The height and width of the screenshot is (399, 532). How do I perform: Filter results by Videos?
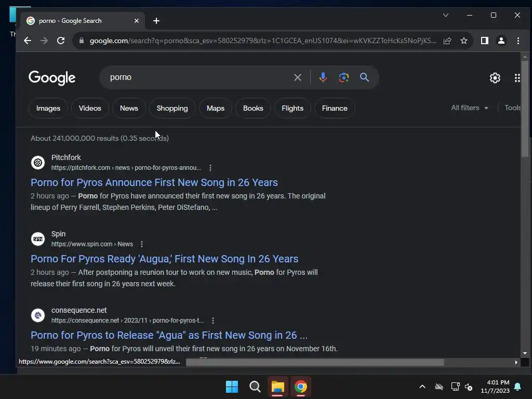(90, 108)
